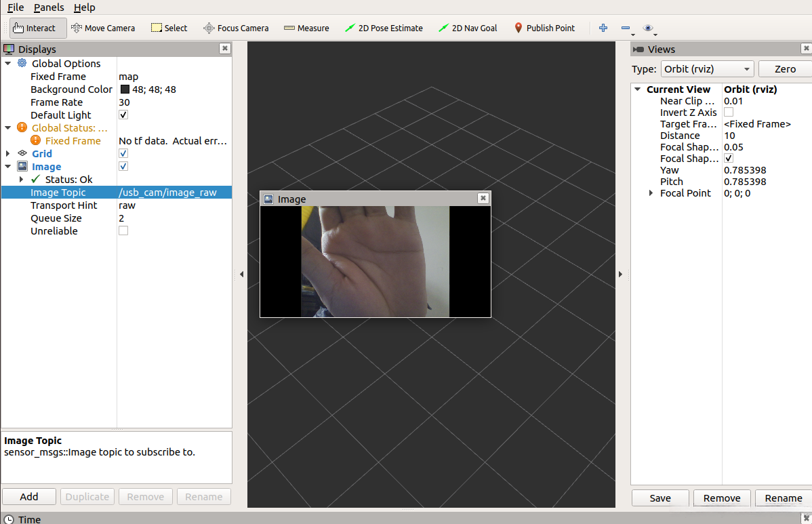The image size is (812, 524).
Task: Click the blue minus remove-tool icon
Action: tap(626, 28)
